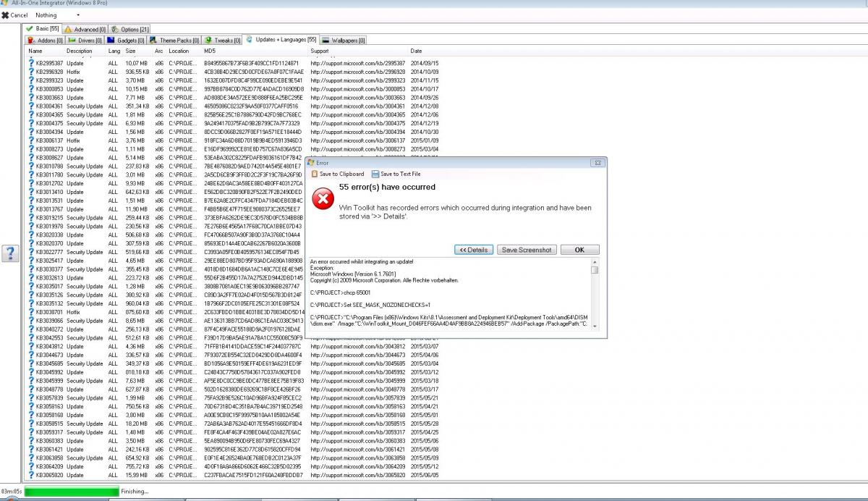The height and width of the screenshot is (501, 868).
Task: Click the Save to Text File icon
Action: coord(375,174)
